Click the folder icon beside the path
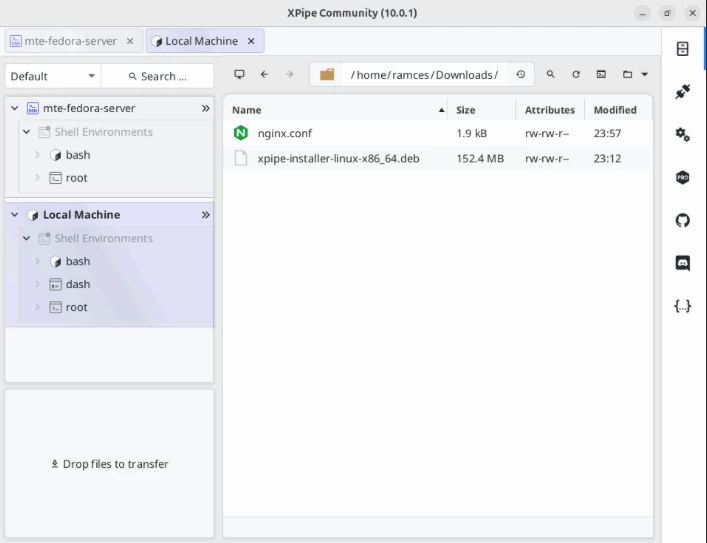 tap(327, 74)
